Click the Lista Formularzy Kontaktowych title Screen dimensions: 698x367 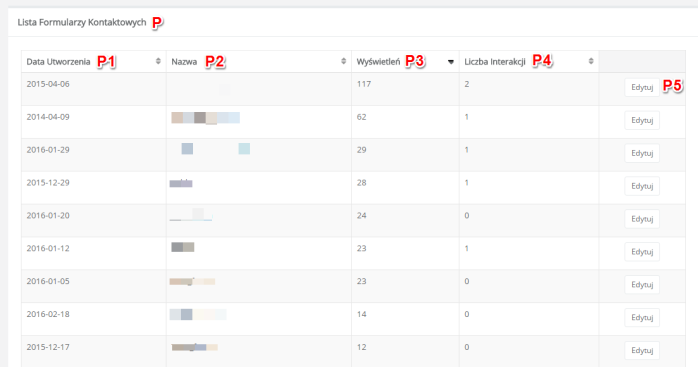coord(82,22)
